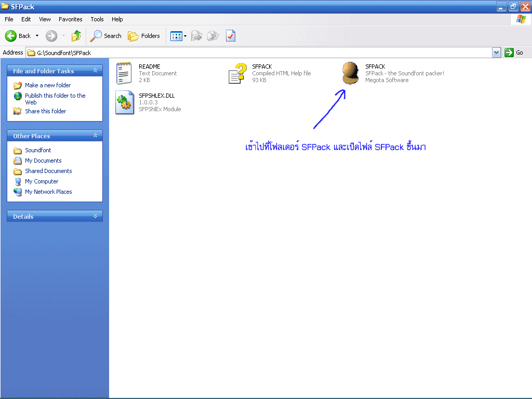
Task: Click the red checkmark toolbar icon
Action: click(230, 36)
